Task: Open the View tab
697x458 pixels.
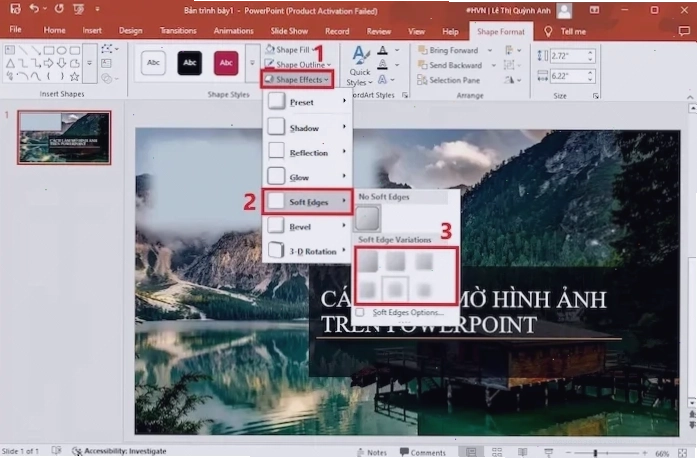Action: [x=416, y=31]
